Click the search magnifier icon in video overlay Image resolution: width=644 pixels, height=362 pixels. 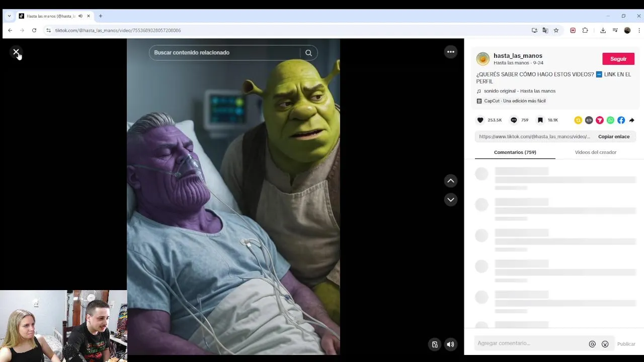point(308,53)
